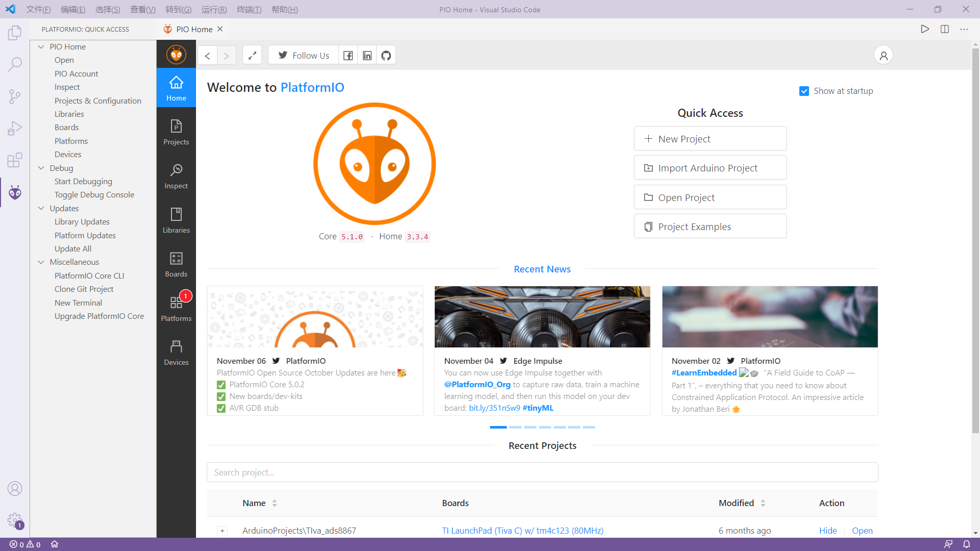The height and width of the screenshot is (551, 980).
Task: Open the Accounts icon in activity bar
Action: point(15,488)
